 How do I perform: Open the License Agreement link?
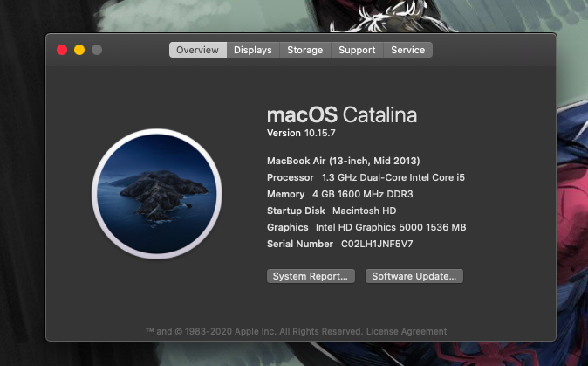click(x=407, y=331)
